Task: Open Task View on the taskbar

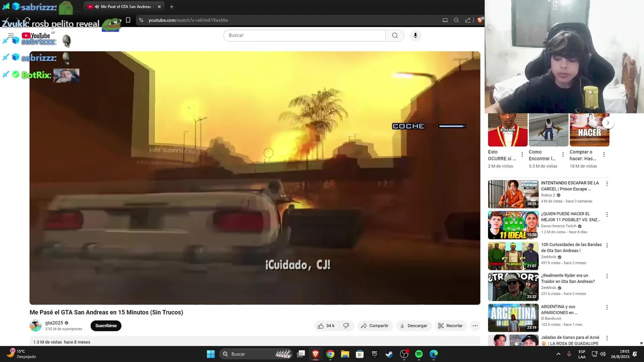Action: point(301,354)
